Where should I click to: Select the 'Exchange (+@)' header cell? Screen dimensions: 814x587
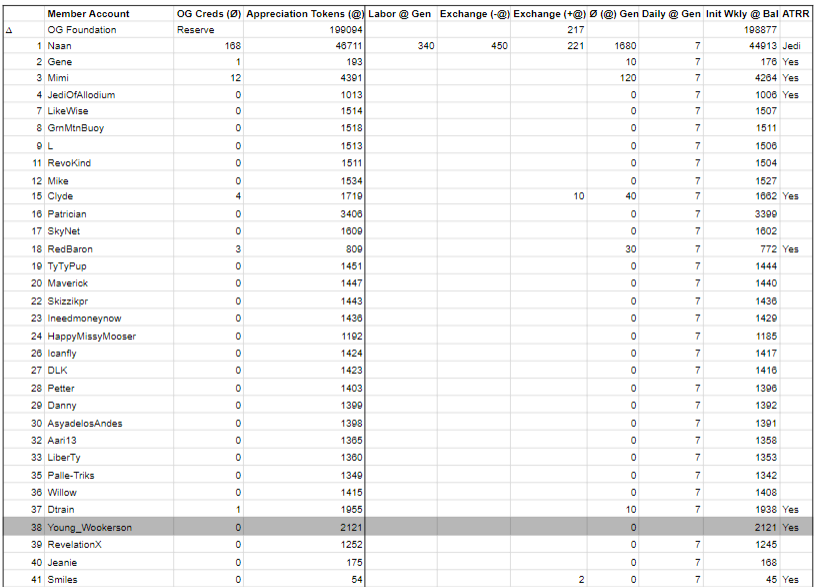(549, 14)
